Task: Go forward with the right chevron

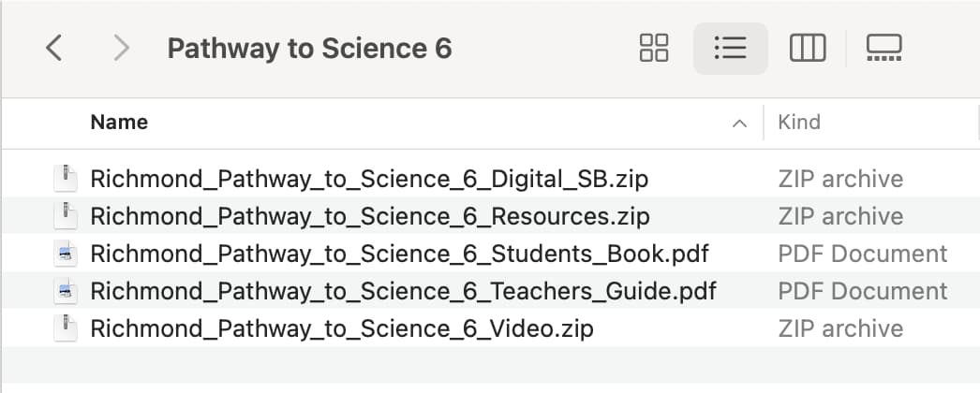Action: click(121, 48)
